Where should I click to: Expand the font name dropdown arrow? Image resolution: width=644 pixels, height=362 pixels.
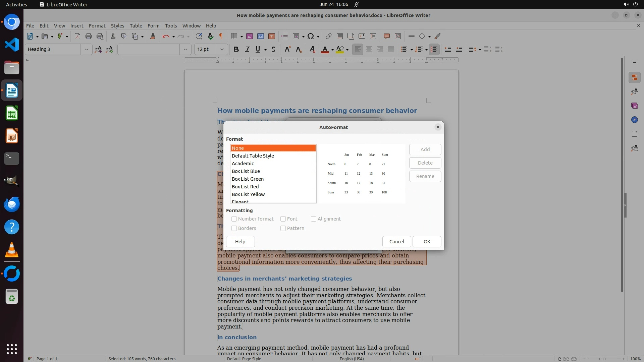coord(185,49)
